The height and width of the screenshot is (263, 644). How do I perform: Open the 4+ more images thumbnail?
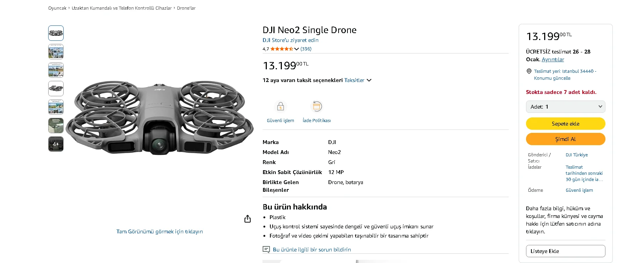coord(56,144)
